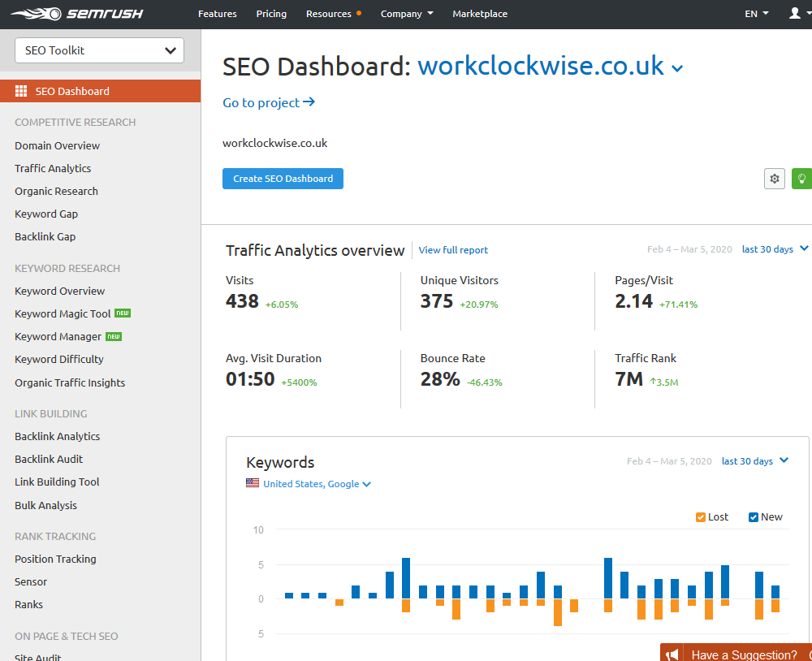The height and width of the screenshot is (661, 812).
Task: Open Keyword Overview
Action: coord(60,292)
